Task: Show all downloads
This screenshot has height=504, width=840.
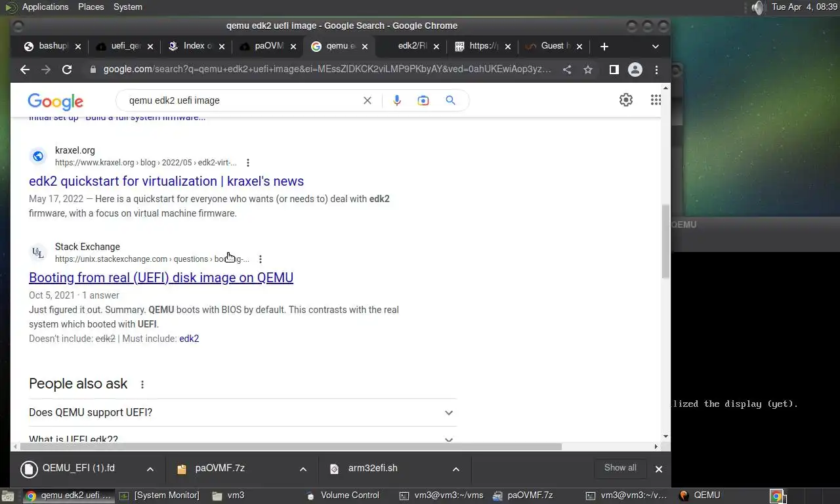Action: [x=620, y=468]
